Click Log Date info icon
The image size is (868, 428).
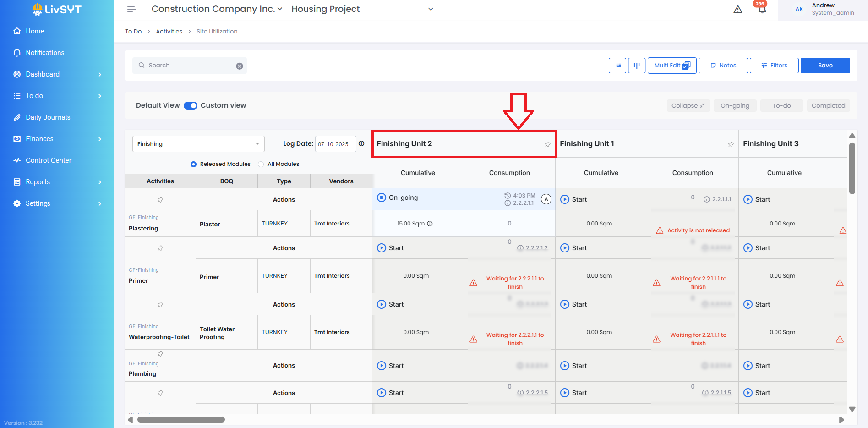[361, 143]
